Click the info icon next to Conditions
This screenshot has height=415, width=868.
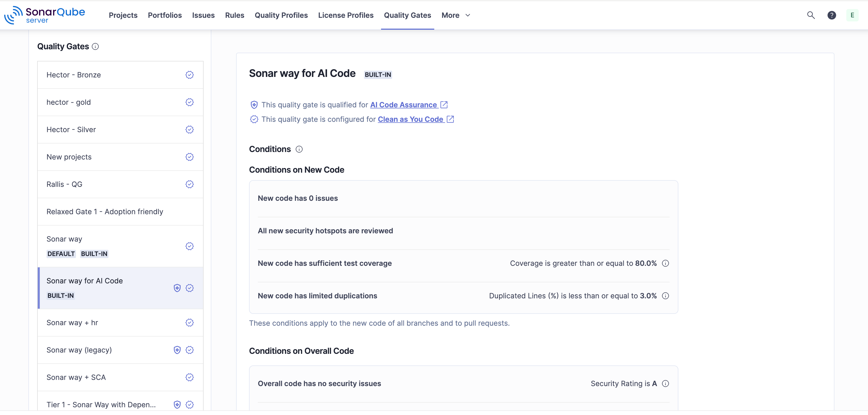coord(299,149)
